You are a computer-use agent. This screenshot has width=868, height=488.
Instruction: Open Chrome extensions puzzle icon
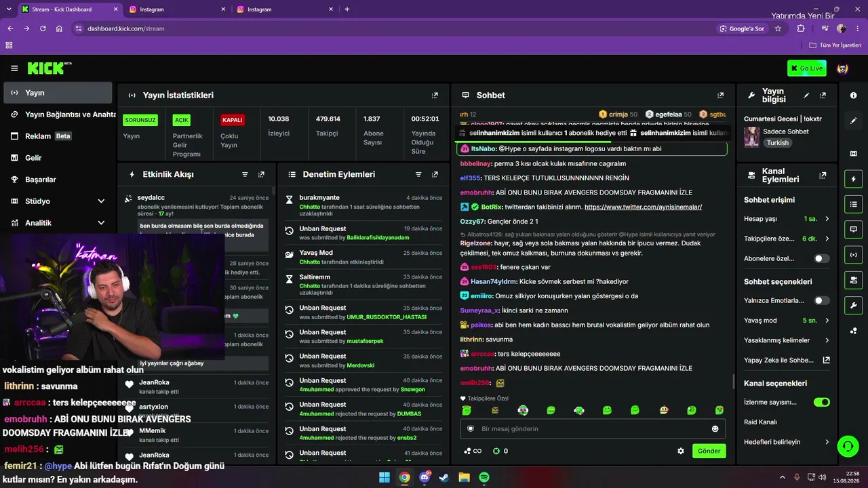click(x=801, y=28)
